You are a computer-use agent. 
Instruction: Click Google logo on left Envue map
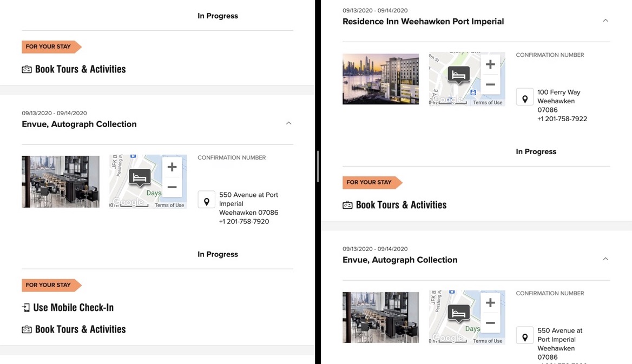tap(128, 202)
